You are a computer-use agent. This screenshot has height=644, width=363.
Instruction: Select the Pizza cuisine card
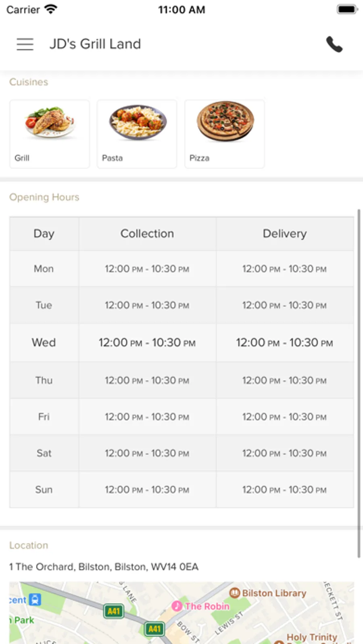[x=224, y=134]
